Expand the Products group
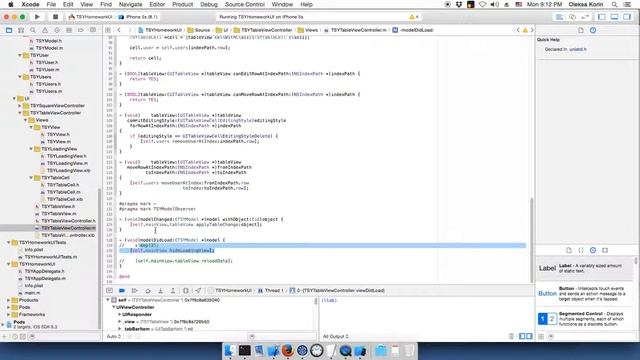 pyautogui.click(x=9, y=300)
